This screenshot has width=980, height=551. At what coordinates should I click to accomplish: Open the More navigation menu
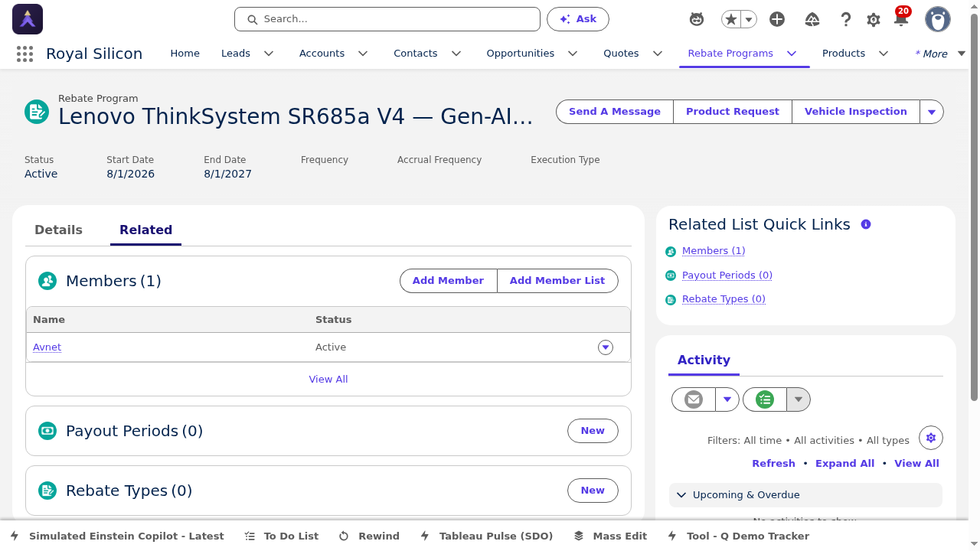[x=940, y=54]
